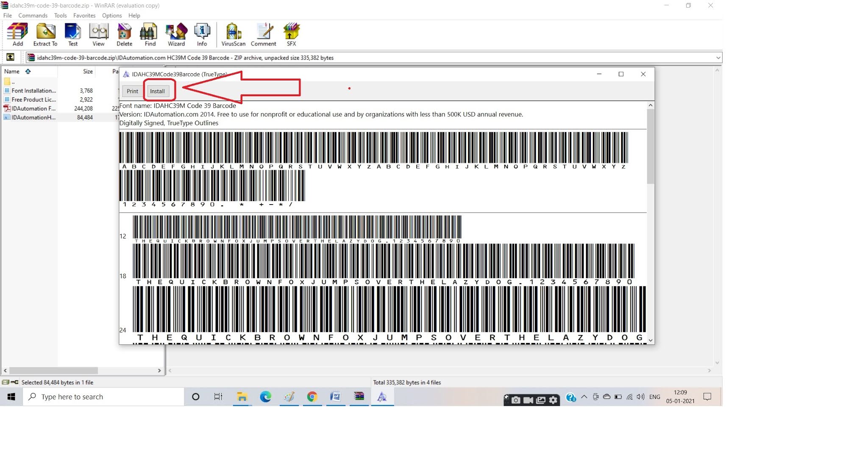The image size is (868, 476).
Task: Select the Extract To tool
Action: pos(45,34)
